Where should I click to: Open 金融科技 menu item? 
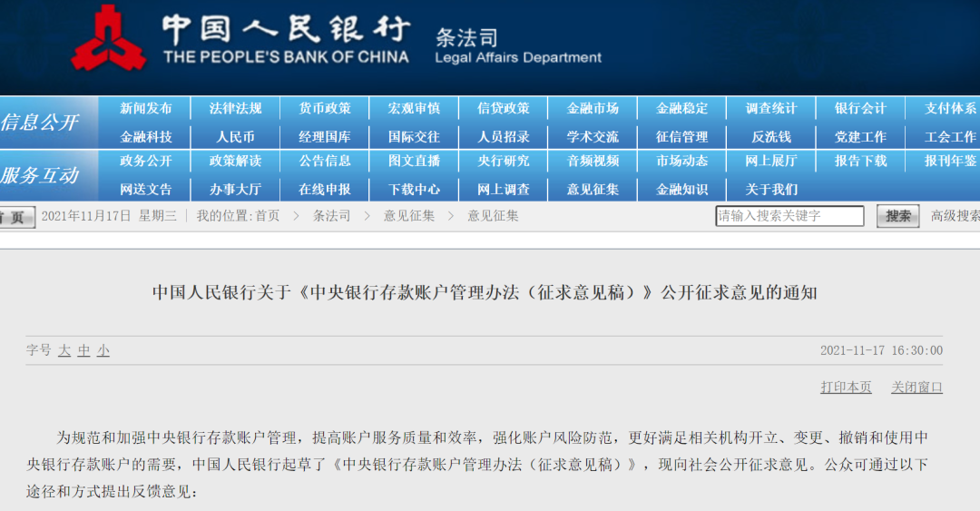click(x=145, y=137)
